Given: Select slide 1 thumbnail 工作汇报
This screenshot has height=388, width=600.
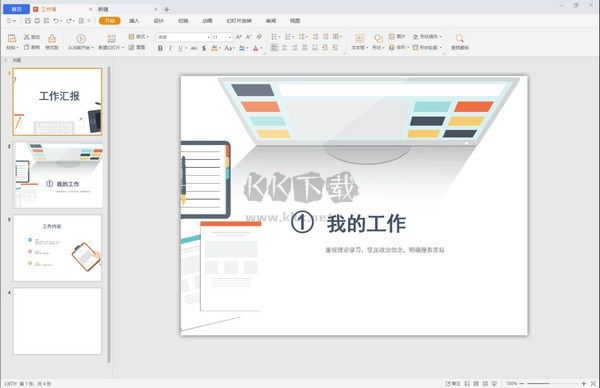Looking at the screenshot, I should coord(57,102).
